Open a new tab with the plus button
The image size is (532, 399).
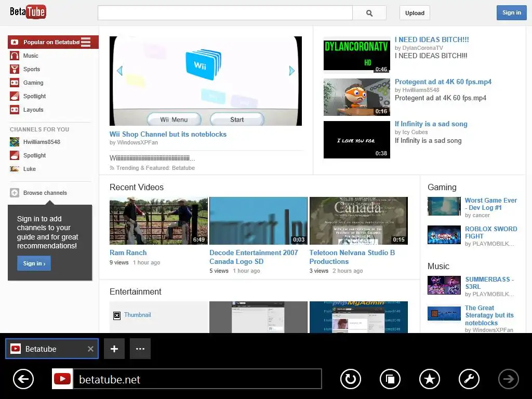pos(114,349)
